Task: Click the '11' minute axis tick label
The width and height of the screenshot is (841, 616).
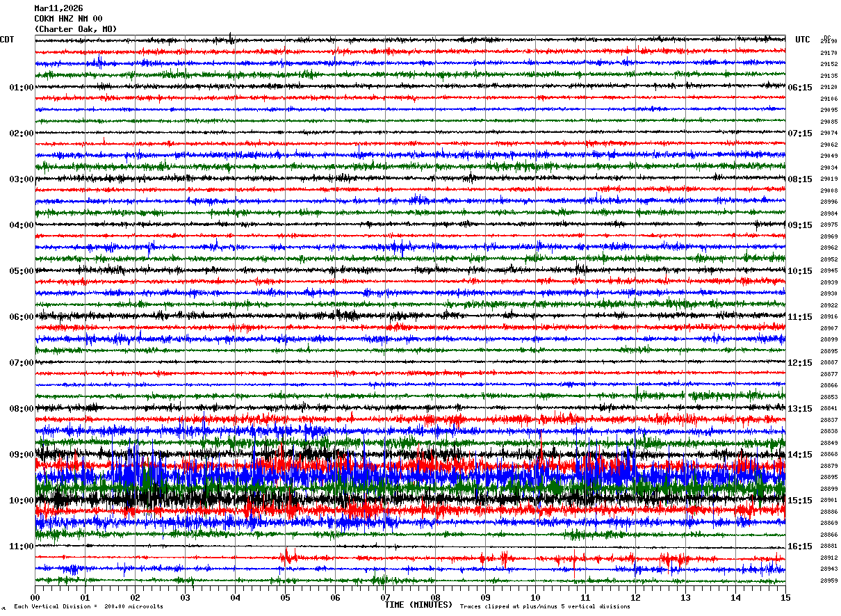Action: [x=585, y=598]
